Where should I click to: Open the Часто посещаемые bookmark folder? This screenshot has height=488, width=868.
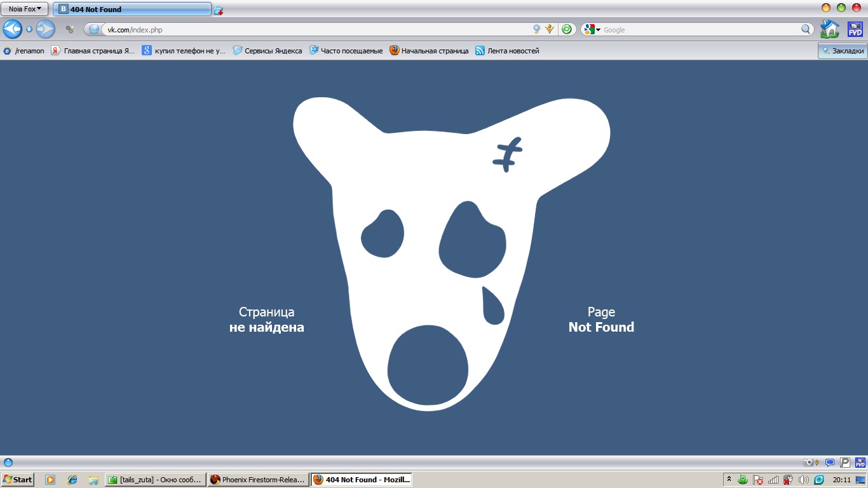pyautogui.click(x=346, y=51)
